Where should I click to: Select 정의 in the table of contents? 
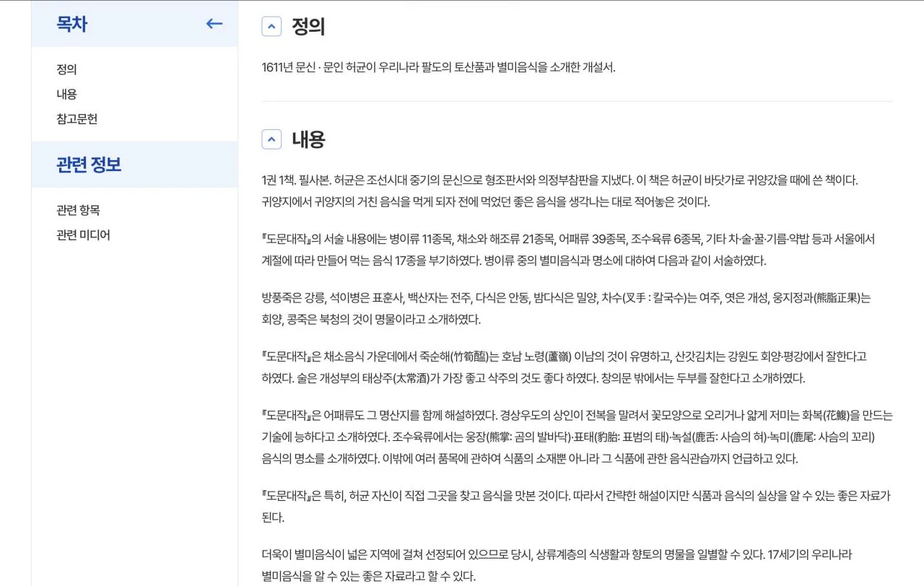click(66, 69)
